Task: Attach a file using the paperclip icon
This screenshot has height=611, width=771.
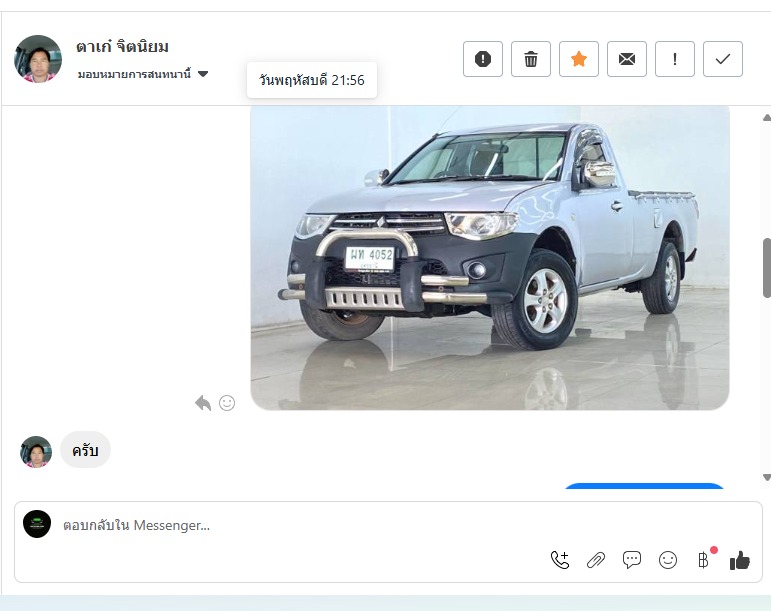Action: [x=596, y=560]
